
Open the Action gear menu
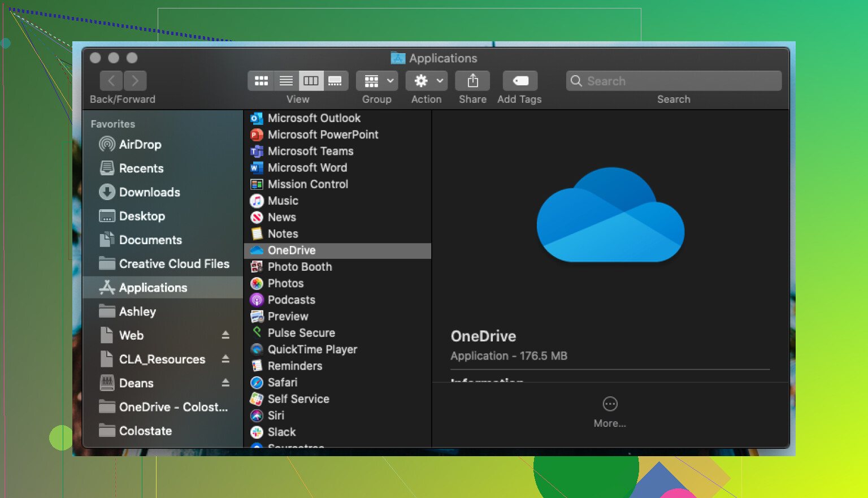(427, 81)
